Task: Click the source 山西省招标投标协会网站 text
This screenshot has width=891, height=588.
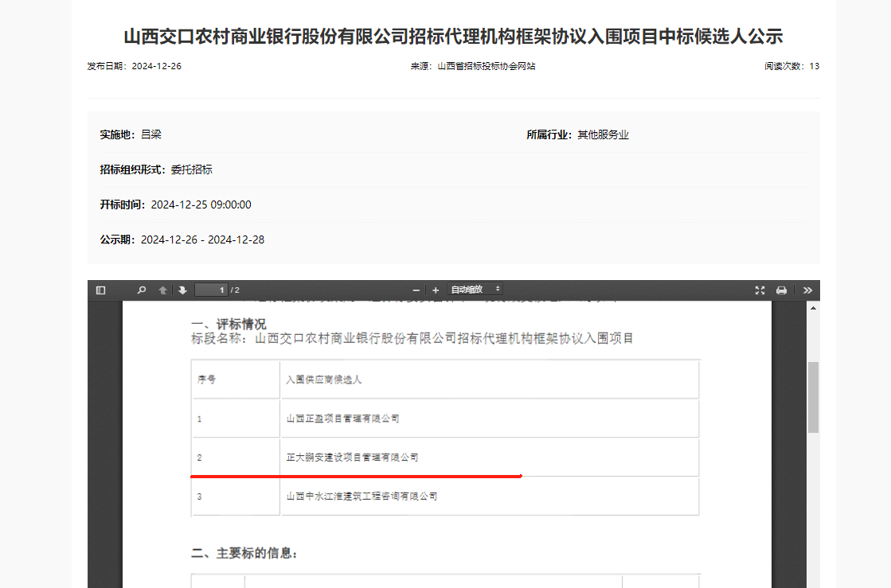Action: (487, 66)
